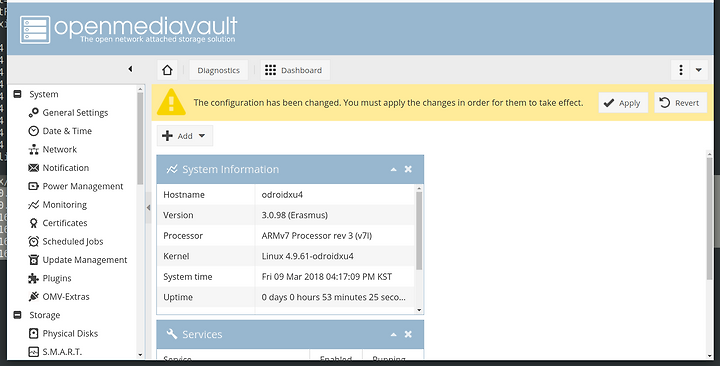Click the Monitoring chart icon
The width and height of the screenshot is (720, 366).
coord(34,204)
